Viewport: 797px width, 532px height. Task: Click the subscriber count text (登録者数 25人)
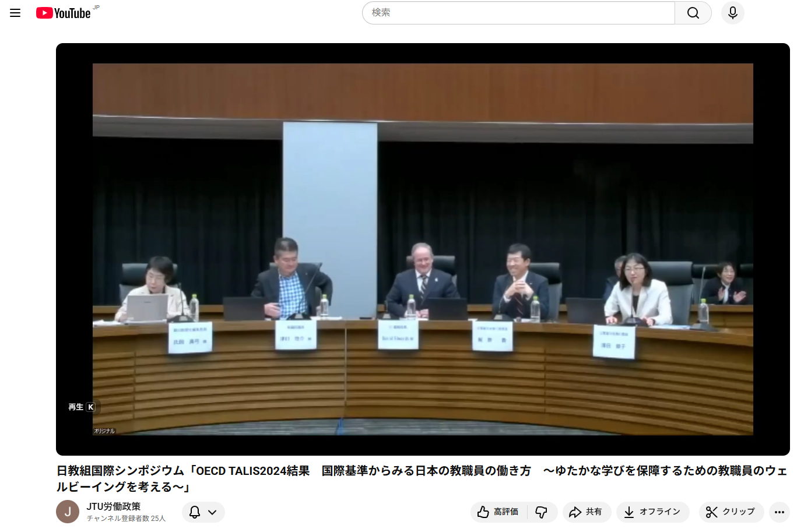click(x=127, y=519)
